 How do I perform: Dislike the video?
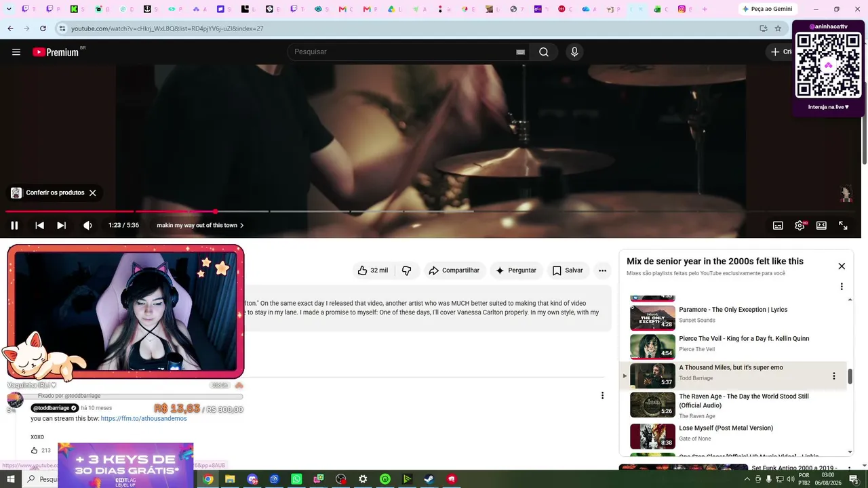(x=407, y=270)
